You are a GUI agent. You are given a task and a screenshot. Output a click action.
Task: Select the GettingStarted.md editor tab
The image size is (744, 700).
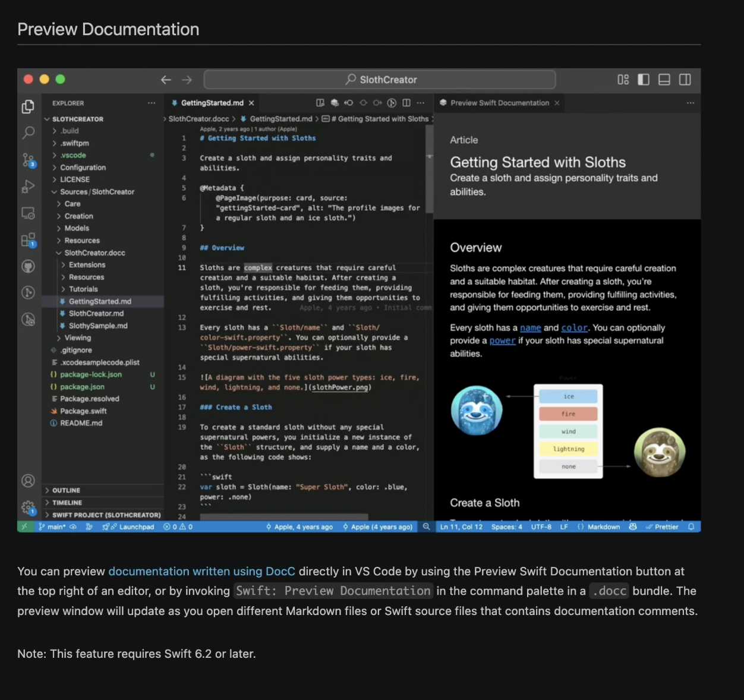[212, 103]
